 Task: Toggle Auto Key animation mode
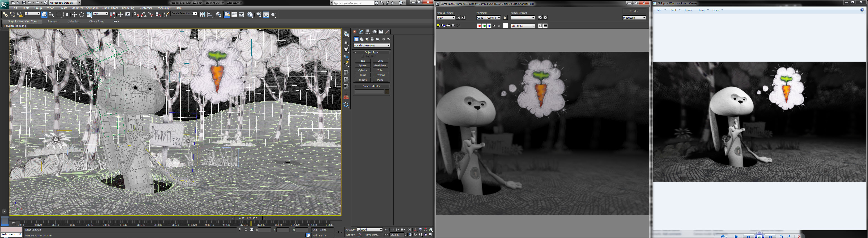coord(350,230)
